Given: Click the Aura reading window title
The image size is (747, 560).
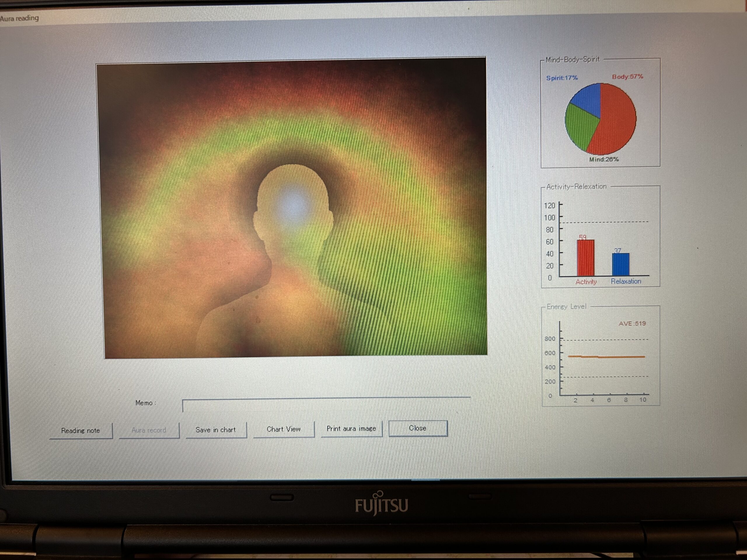Looking at the screenshot, I should point(20,18).
